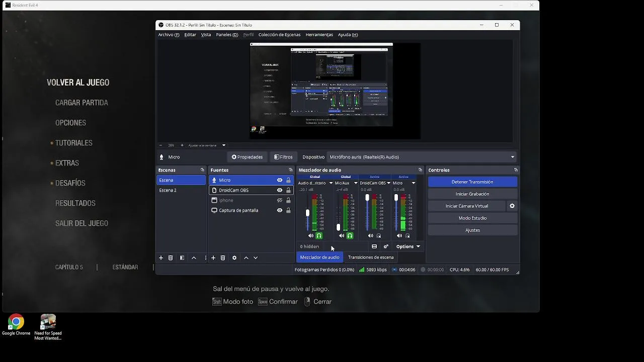Hide the DroidCam OBS source eye icon
Image resolution: width=644 pixels, height=362 pixels.
tap(280, 190)
